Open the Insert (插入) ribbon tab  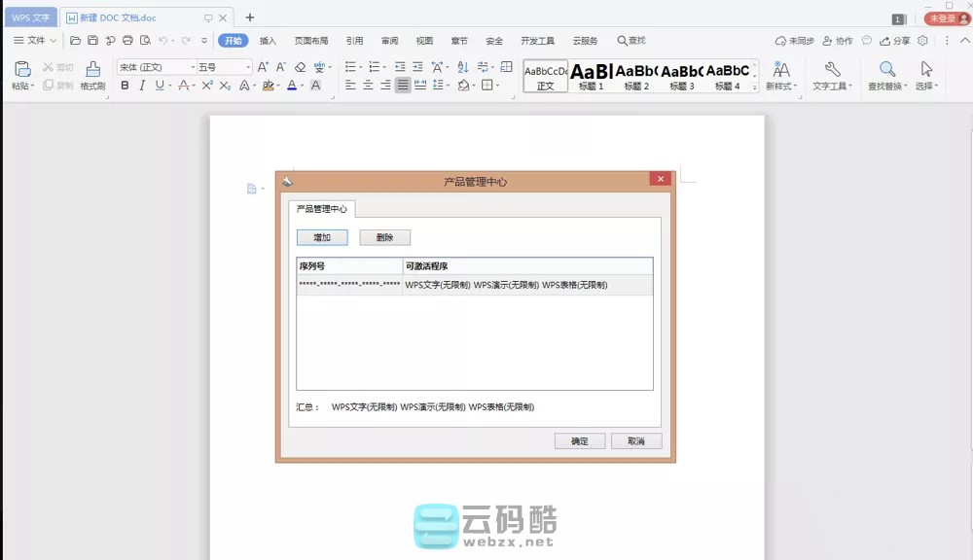pos(268,41)
